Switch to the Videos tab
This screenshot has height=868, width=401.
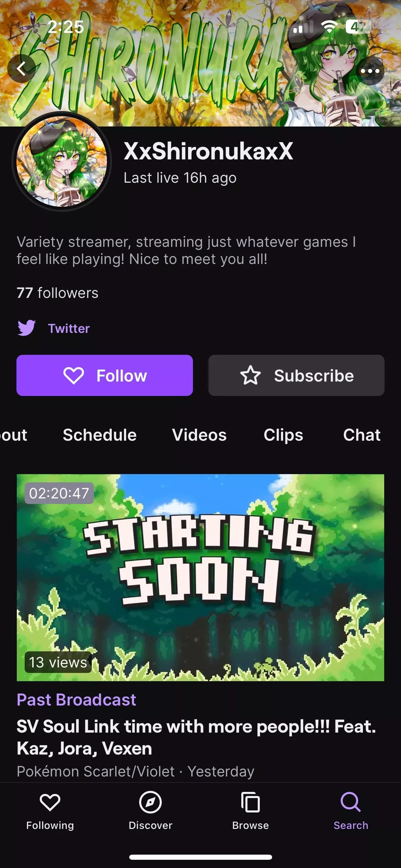[199, 435]
